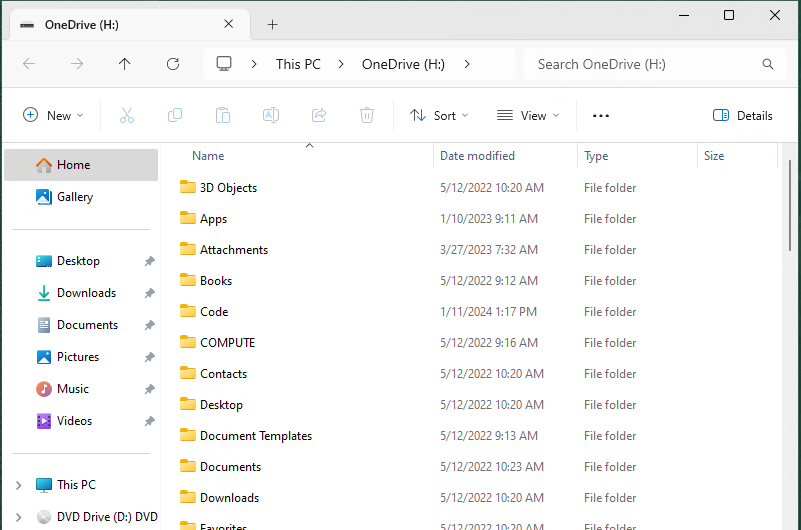Unpin Desktop from Quick access

click(149, 261)
